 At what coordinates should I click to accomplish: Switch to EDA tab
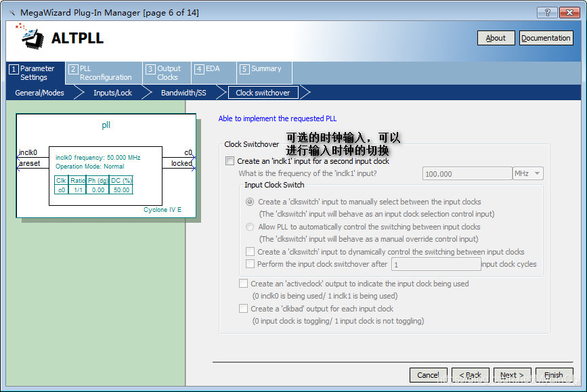[214, 73]
